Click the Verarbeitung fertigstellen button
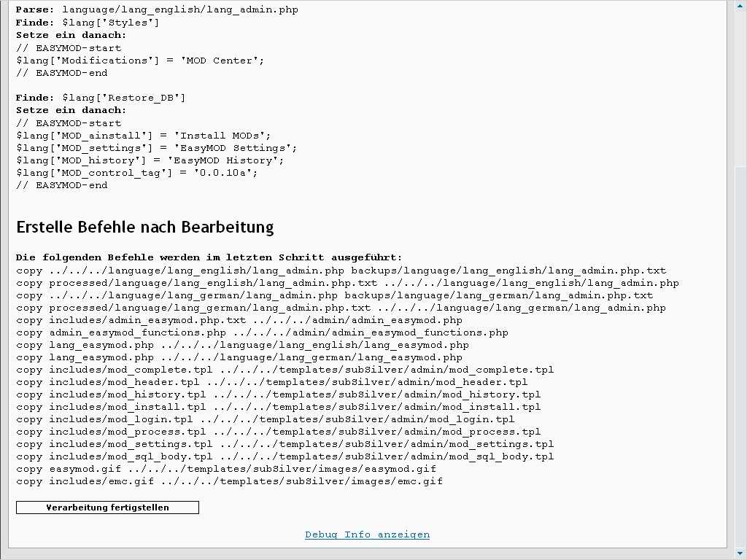The height and width of the screenshot is (560, 747). coord(107,507)
